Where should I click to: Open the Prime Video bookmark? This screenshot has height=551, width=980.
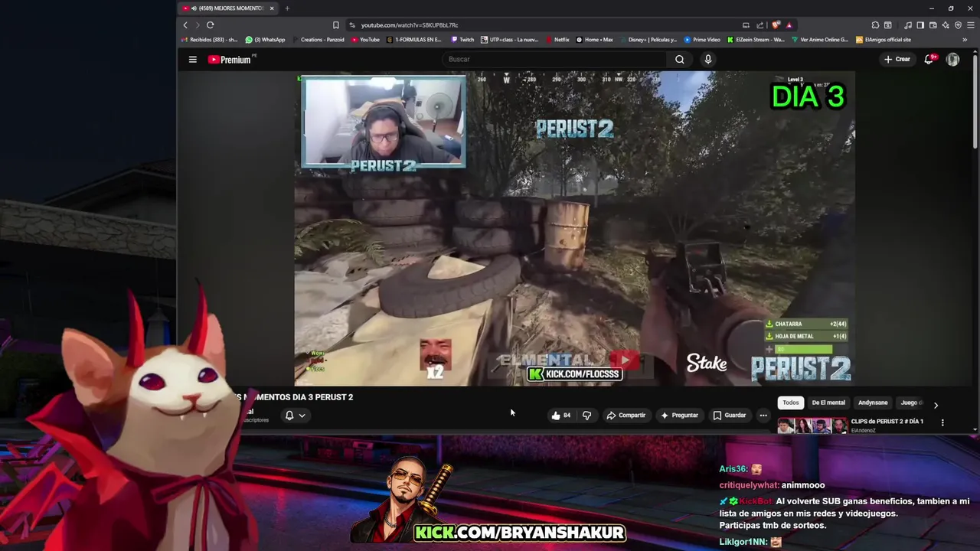coord(702,40)
